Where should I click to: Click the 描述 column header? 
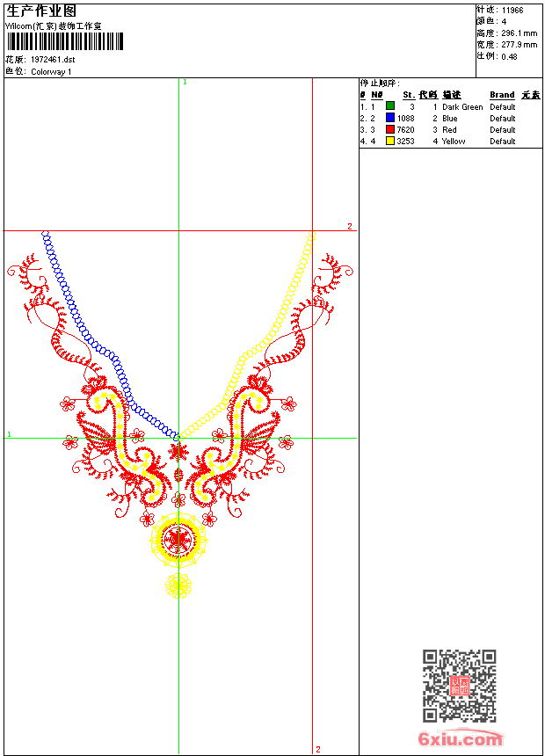click(x=451, y=95)
